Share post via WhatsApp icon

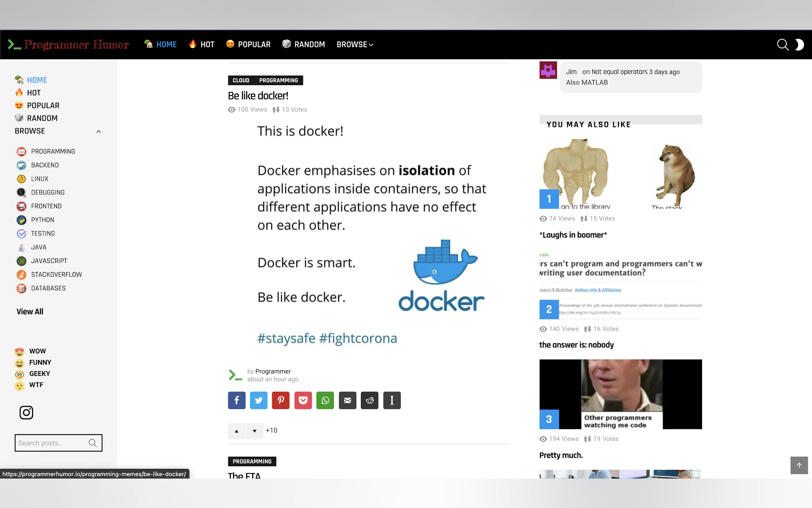click(x=325, y=400)
